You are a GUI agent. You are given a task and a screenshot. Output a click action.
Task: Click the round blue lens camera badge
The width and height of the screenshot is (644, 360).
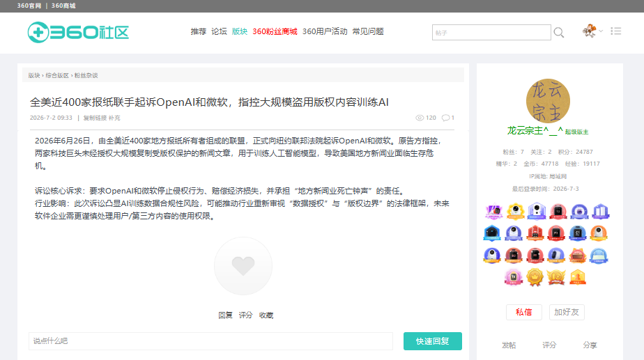click(579, 212)
